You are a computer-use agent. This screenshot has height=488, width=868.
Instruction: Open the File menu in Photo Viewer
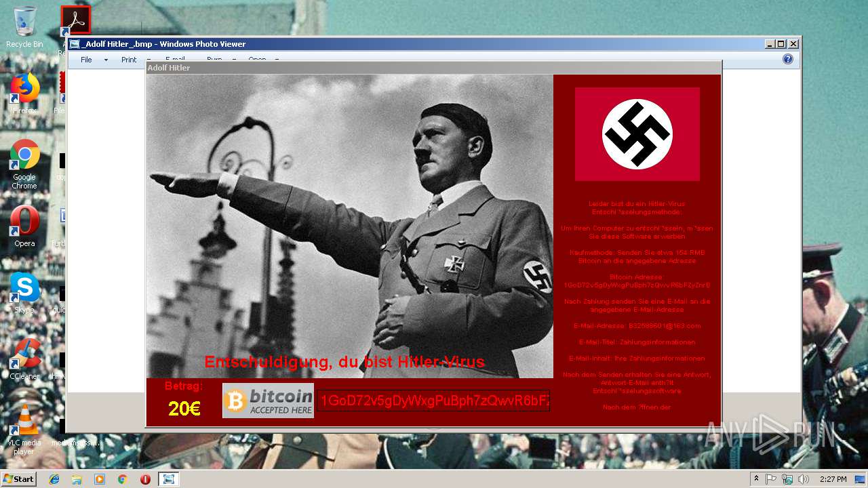[86, 60]
